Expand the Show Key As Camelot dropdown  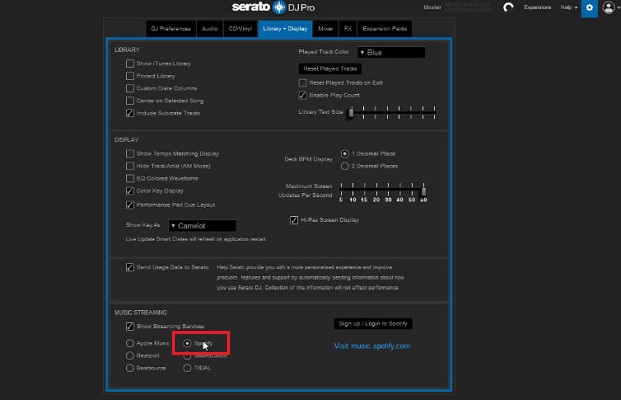[202, 226]
